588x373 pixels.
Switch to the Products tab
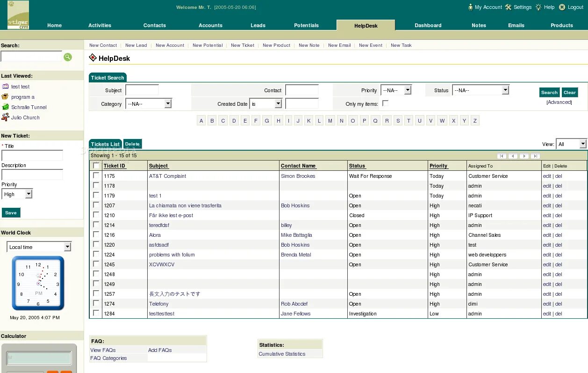coord(562,25)
